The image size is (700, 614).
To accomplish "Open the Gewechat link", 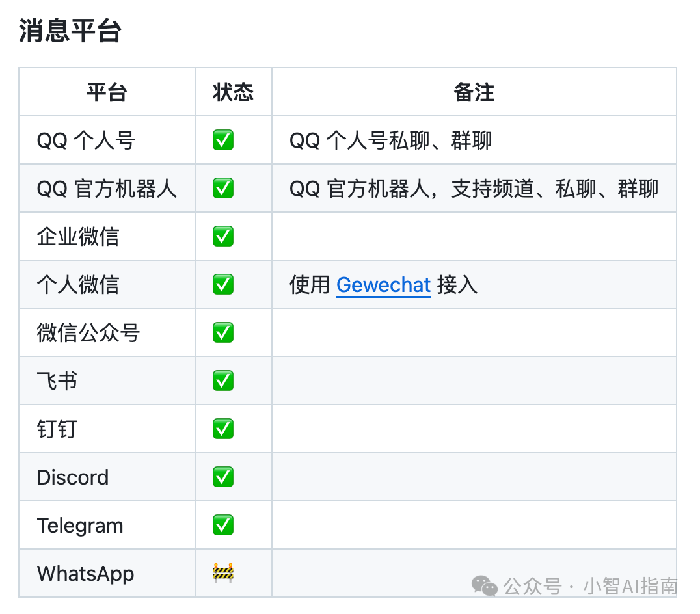I will (x=383, y=285).
